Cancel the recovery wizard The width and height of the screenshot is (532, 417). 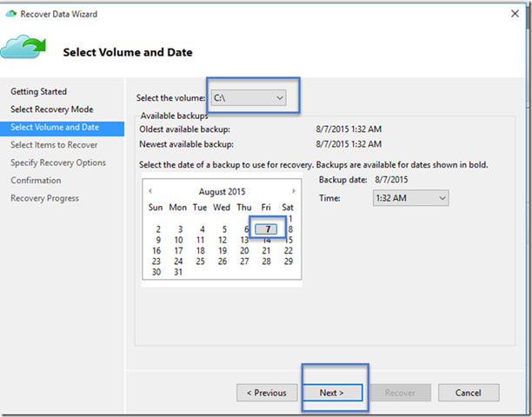[468, 393]
